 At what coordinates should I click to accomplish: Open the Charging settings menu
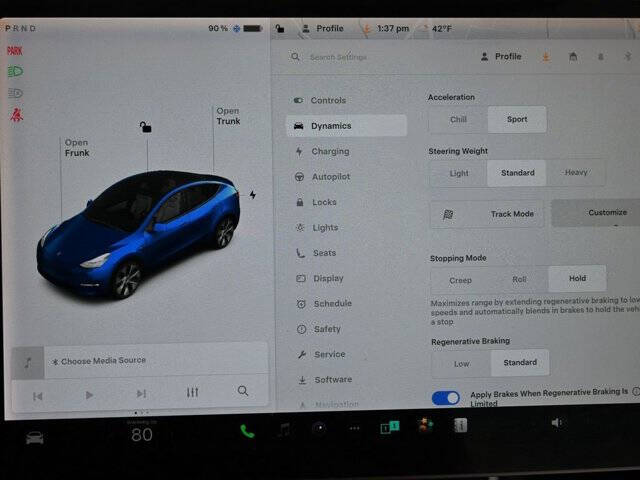point(322,151)
